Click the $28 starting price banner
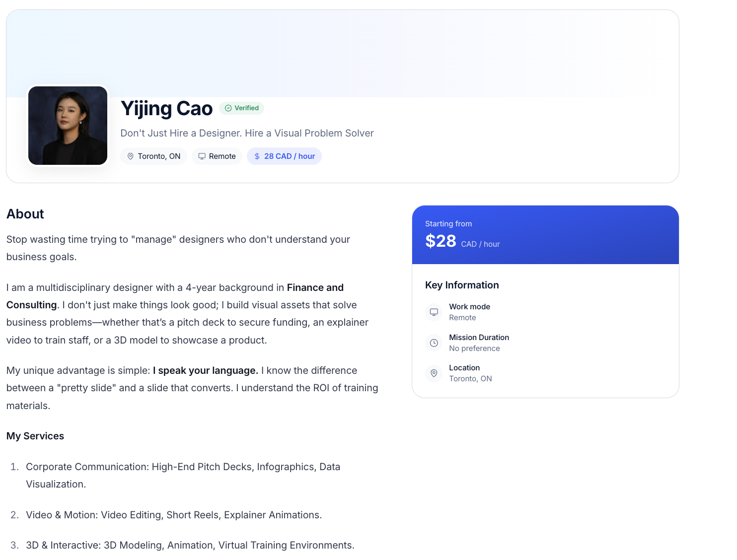This screenshot has height=560, width=737. 545,235
